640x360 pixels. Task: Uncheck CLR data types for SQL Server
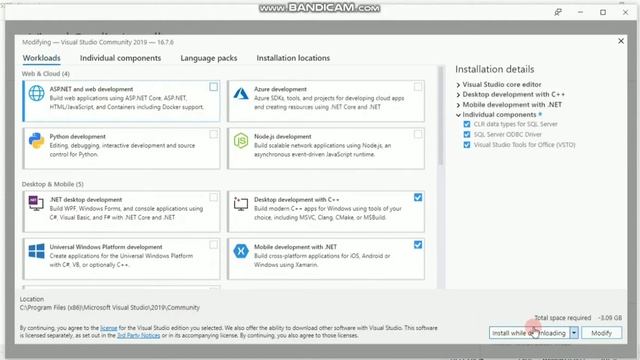click(467, 124)
